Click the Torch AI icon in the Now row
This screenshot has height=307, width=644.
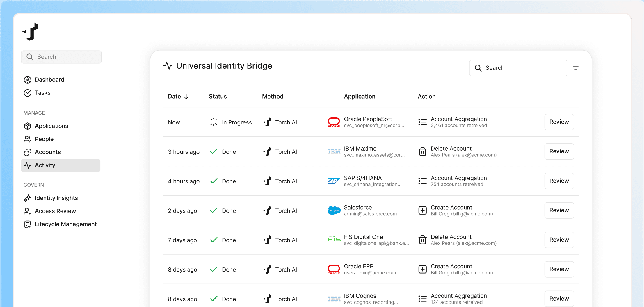pos(267,122)
